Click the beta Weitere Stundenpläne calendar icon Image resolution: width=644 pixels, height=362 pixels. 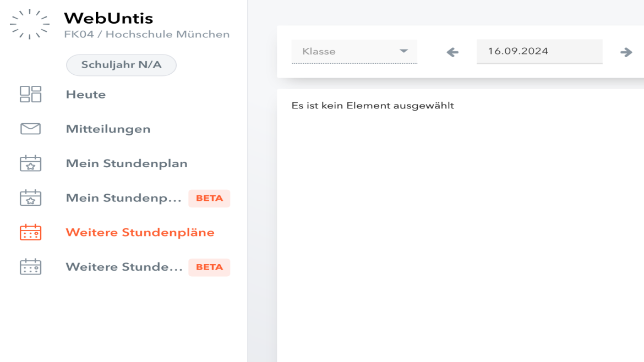click(30, 267)
